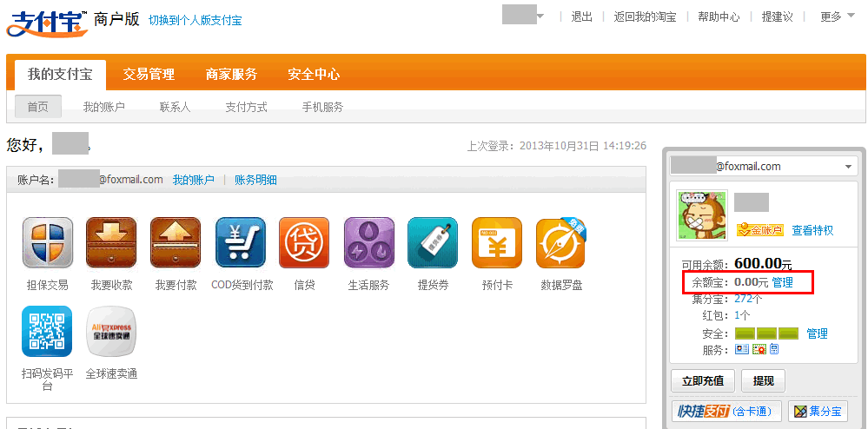868x429 pixels.
Task: Open the 安全中心 tab
Action: pyautogui.click(x=314, y=74)
